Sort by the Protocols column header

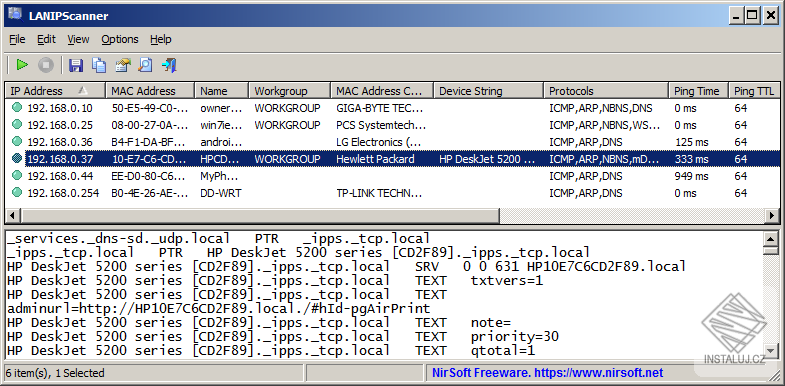[606, 91]
